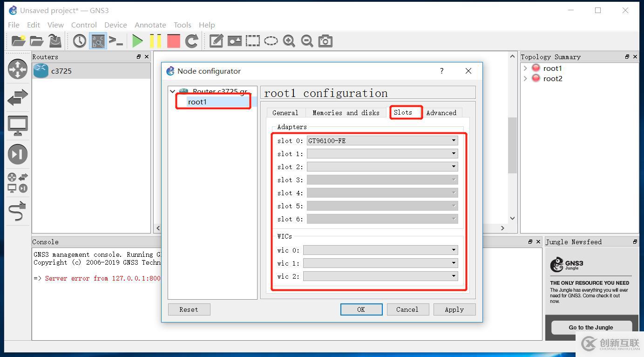The image size is (644, 357).
Task: Browse switches in the device sidebar
Action: (x=18, y=97)
